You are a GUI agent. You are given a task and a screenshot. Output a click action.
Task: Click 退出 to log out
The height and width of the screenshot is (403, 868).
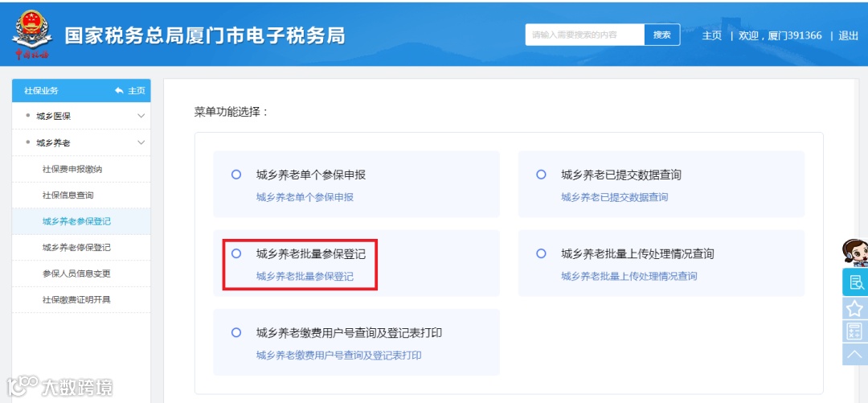pyautogui.click(x=848, y=35)
